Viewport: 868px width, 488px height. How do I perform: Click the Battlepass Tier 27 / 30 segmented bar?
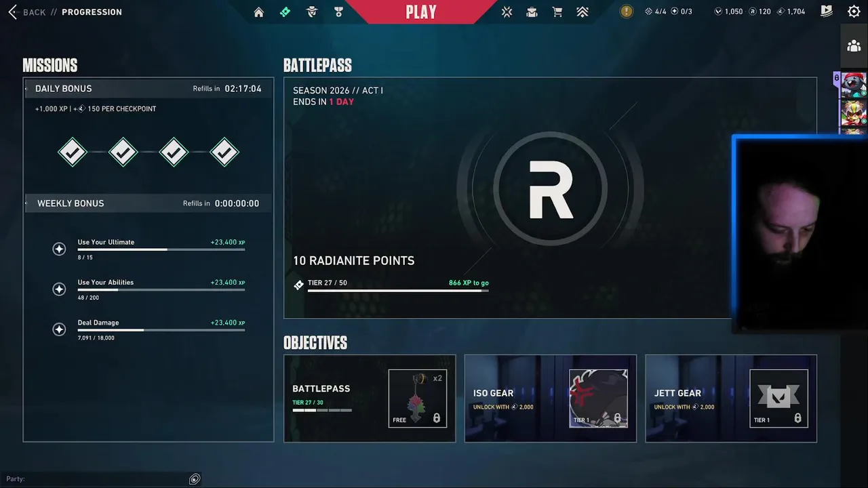tap(322, 410)
